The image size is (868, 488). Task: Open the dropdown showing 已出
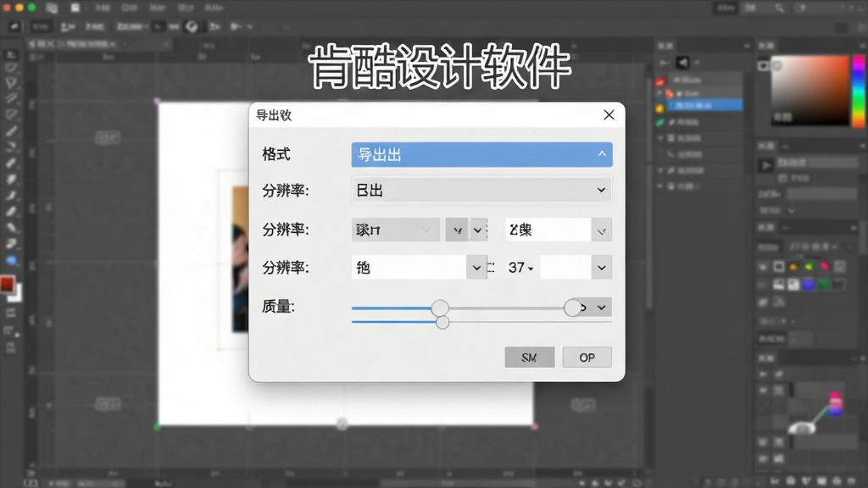pos(481,191)
